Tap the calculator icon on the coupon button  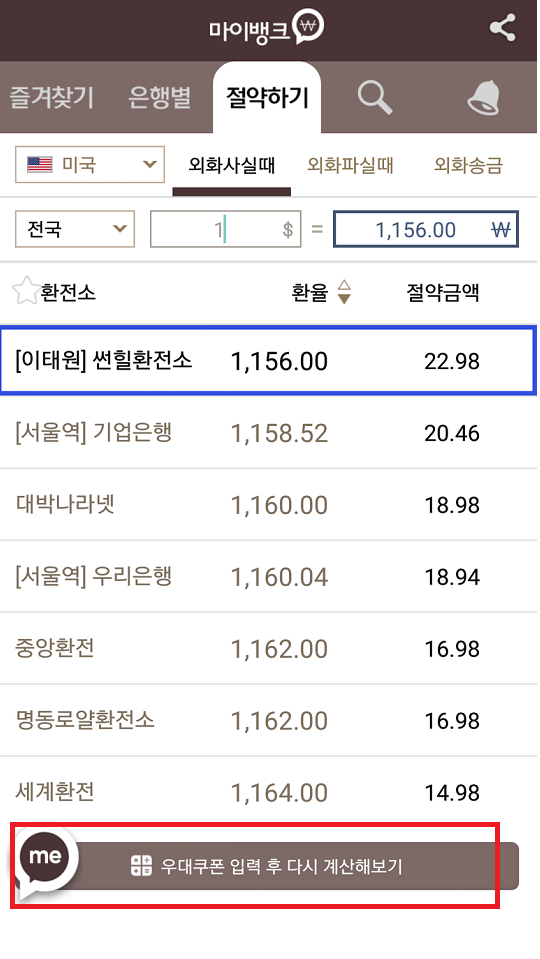pyautogui.click(x=141, y=865)
